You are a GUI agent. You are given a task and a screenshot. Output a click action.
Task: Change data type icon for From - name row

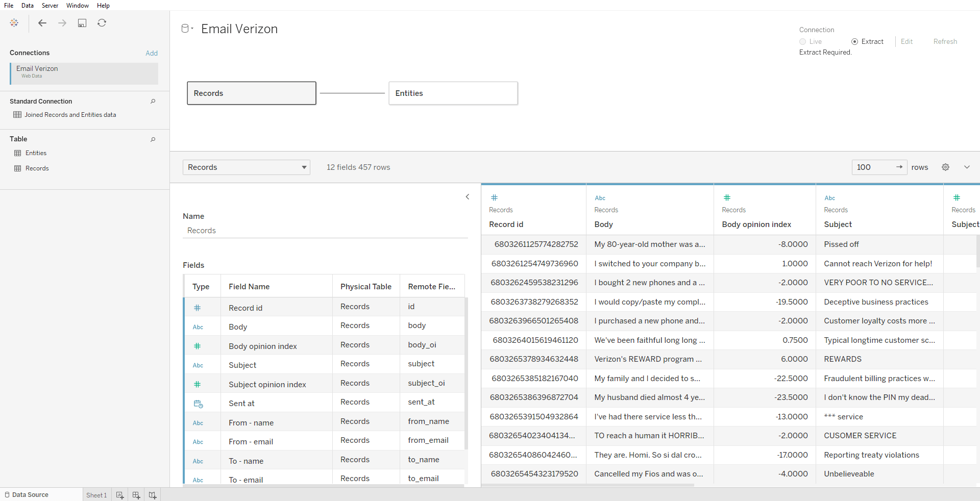point(198,423)
